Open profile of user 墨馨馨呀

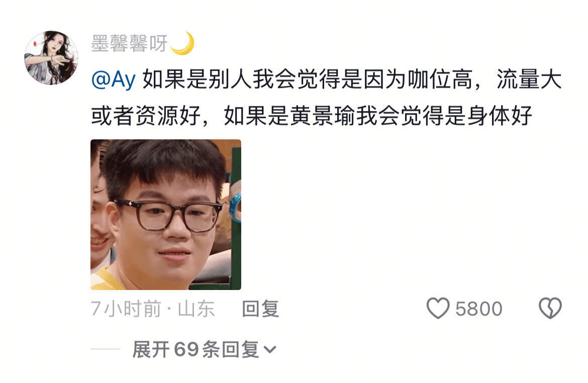pyautogui.click(x=129, y=44)
